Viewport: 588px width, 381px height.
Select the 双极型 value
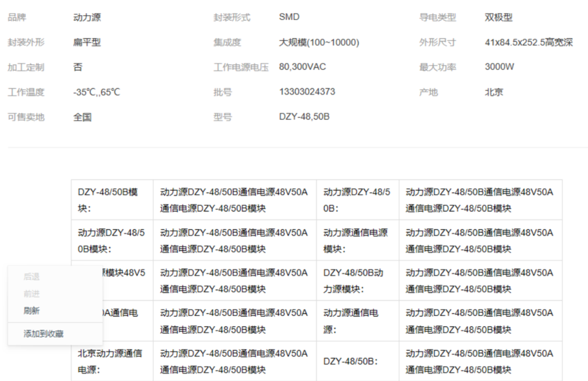click(x=498, y=17)
